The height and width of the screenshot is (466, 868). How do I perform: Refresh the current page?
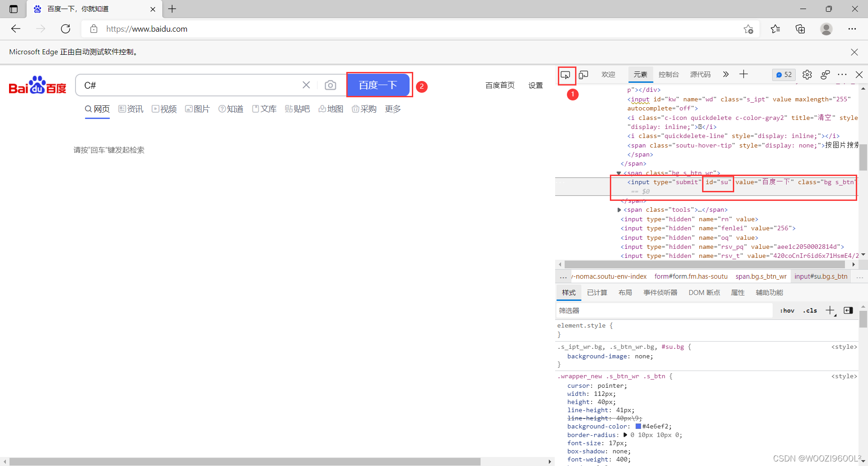coord(66,29)
